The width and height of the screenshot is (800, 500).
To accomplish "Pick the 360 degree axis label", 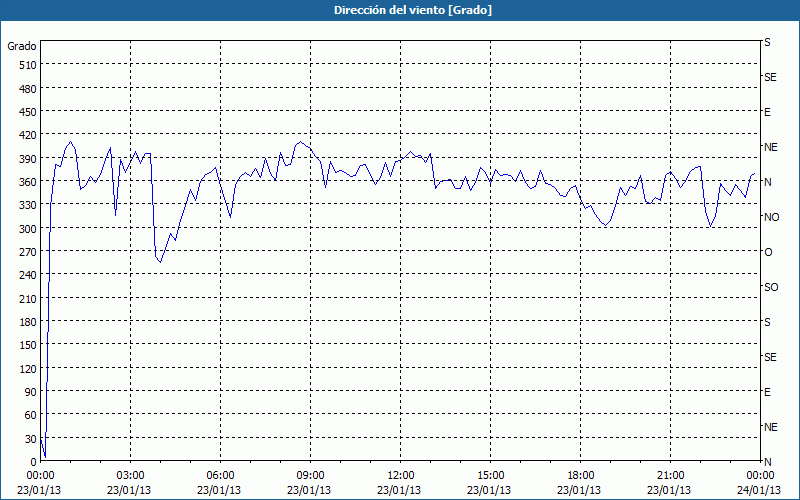I will point(28,182).
